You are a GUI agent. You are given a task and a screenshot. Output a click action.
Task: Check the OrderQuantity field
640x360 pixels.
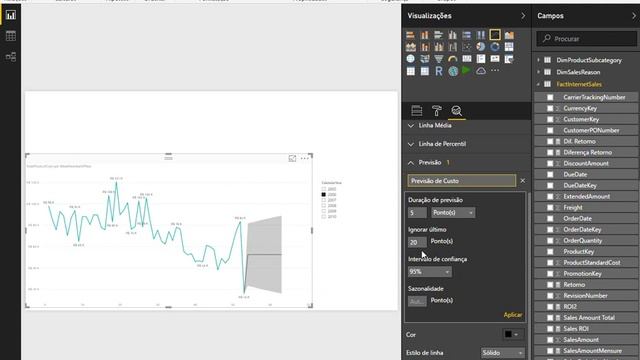(x=550, y=240)
